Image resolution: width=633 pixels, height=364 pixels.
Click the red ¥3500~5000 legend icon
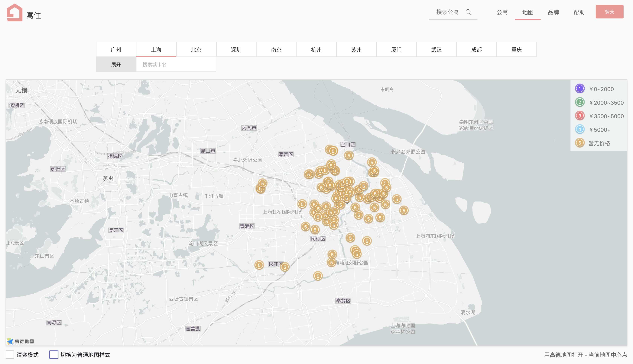579,116
